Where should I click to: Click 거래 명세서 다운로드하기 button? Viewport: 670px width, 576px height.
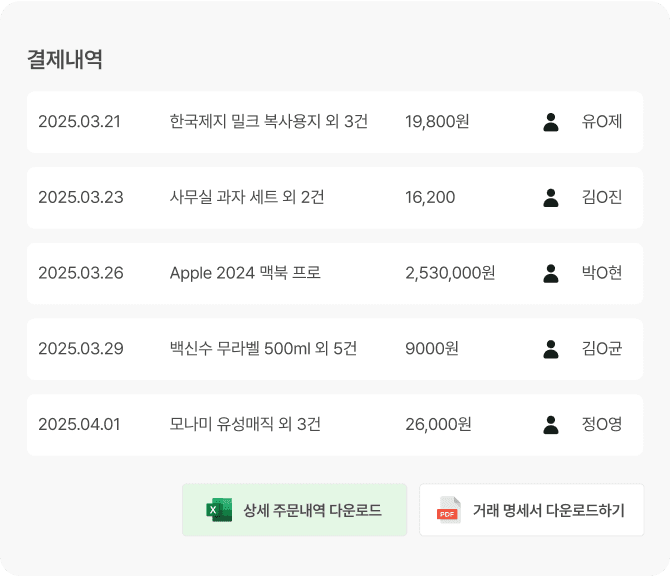532,510
